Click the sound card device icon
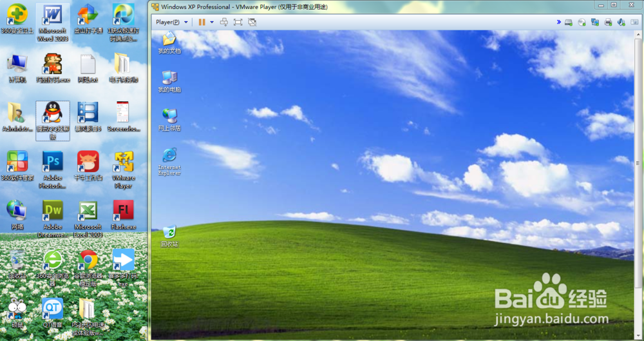 [x=621, y=22]
